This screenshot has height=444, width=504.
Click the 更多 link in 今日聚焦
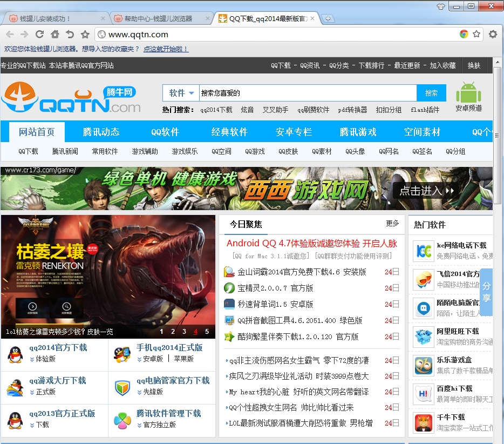pos(392,223)
